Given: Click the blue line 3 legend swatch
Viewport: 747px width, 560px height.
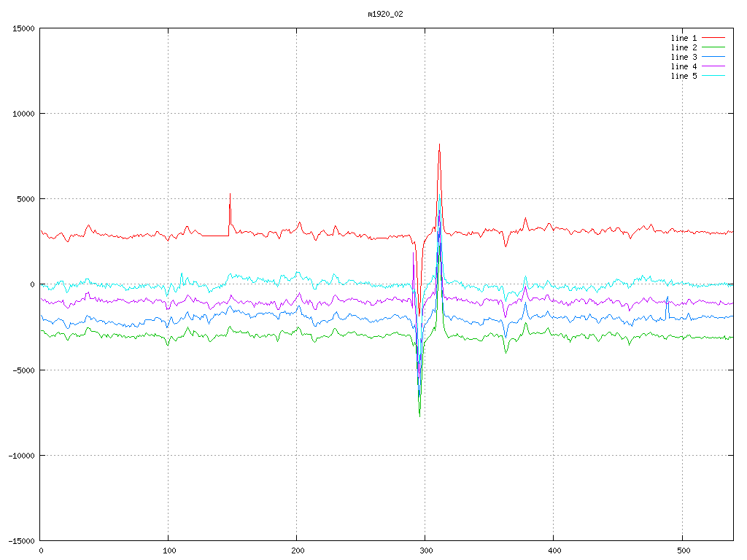Looking at the screenshot, I should [713, 57].
